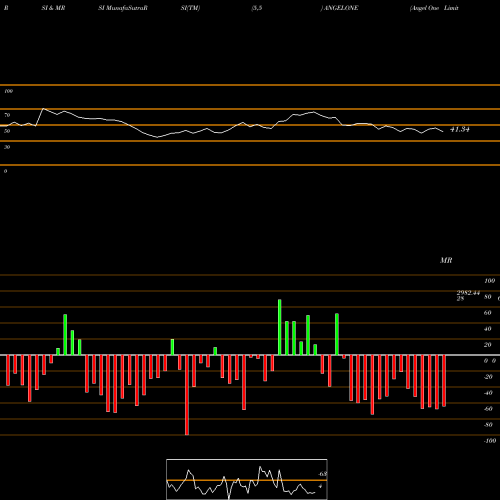Click the MR label above the histogram

(x=446, y=260)
